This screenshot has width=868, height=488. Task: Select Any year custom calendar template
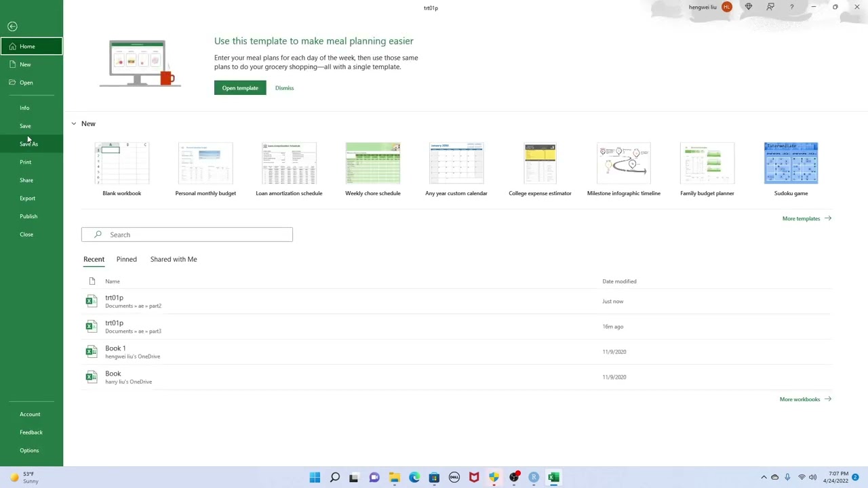(x=456, y=169)
